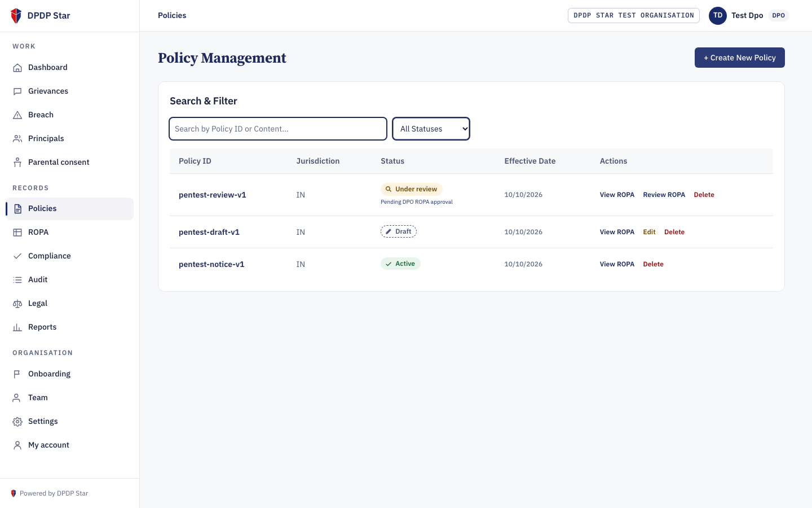The image size is (812, 508).
Task: Click the Draft status badge
Action: [399, 231]
